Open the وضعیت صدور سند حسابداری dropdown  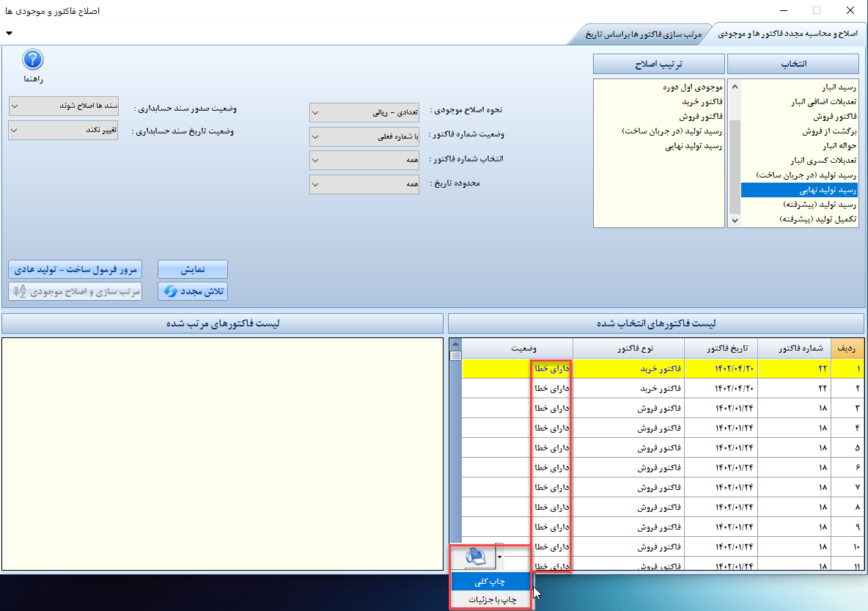[64, 106]
